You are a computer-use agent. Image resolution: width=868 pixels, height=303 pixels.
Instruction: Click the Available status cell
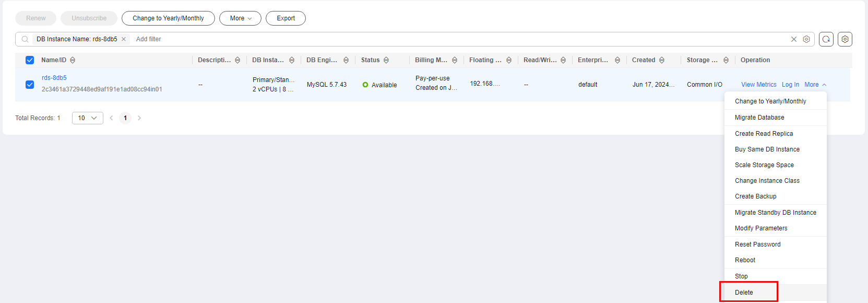coord(379,85)
